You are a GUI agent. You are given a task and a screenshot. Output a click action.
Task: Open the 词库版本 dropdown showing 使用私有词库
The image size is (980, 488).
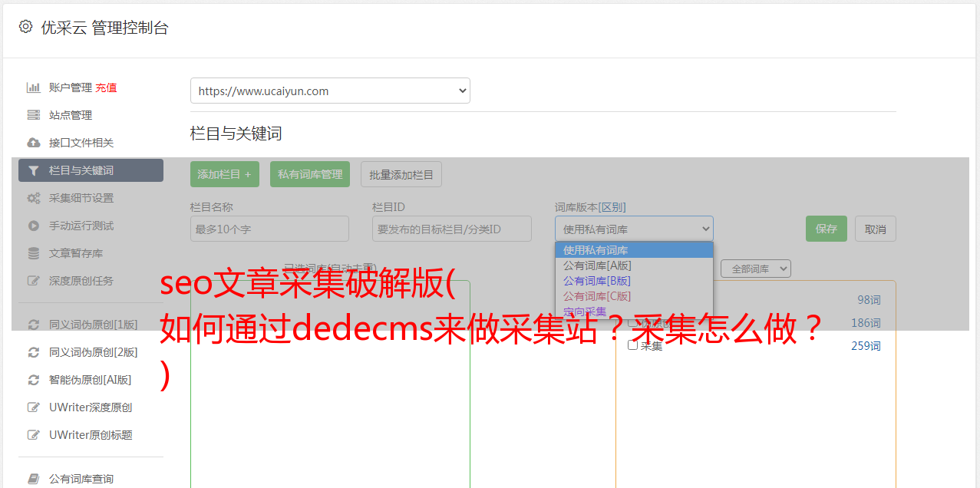pos(634,229)
